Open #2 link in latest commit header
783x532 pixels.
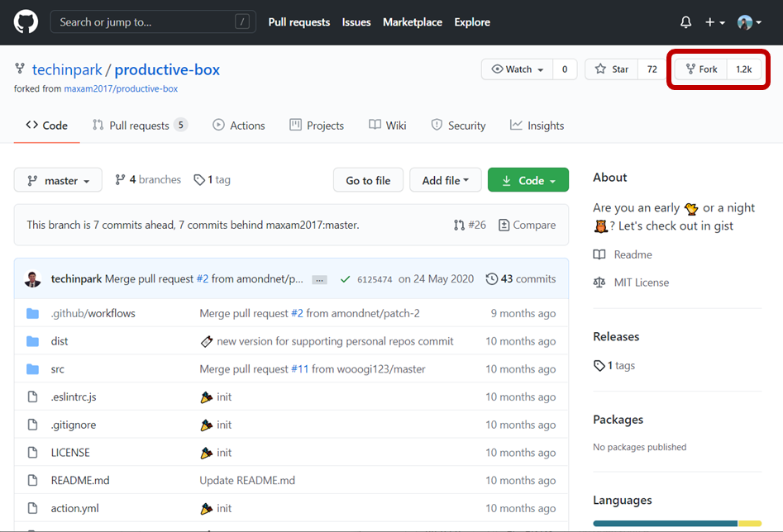click(203, 279)
